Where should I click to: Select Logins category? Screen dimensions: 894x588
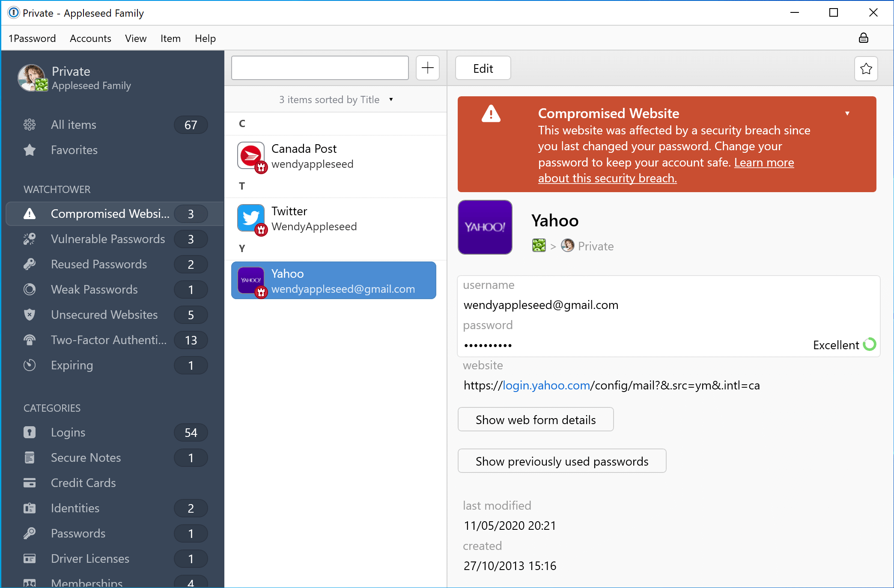click(115, 432)
